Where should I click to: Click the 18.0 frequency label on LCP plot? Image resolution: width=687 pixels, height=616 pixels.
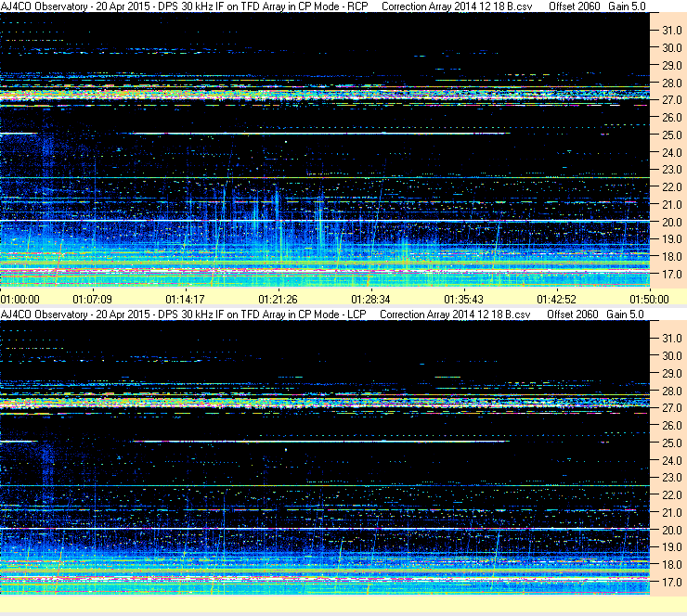click(x=672, y=565)
